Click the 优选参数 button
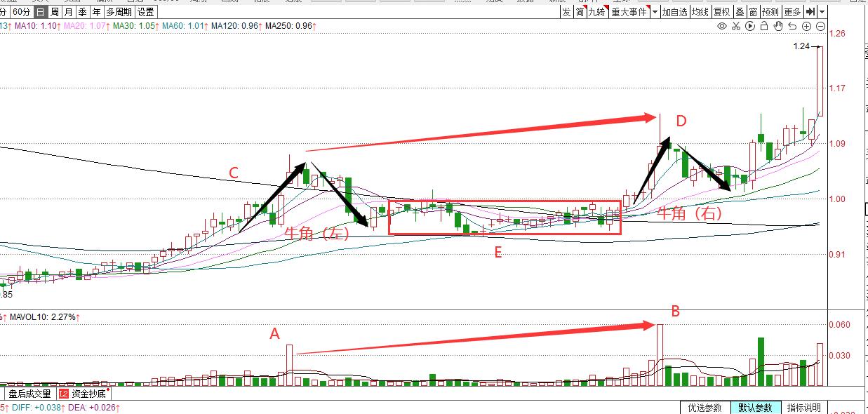 (704, 408)
